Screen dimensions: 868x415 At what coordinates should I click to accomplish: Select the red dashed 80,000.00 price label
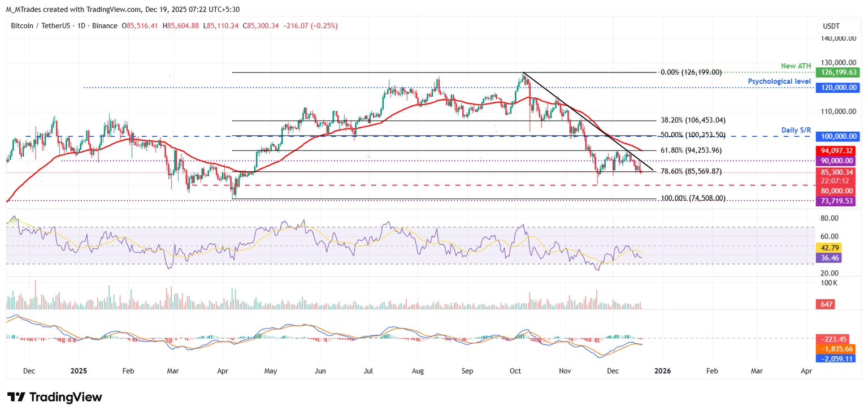click(837, 191)
